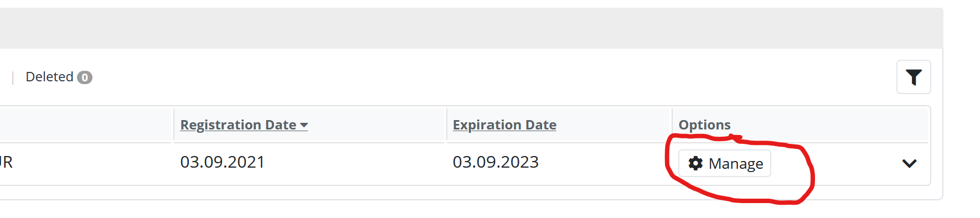Open the funnel filter options
Image resolution: width=980 pixels, height=218 pixels.
[x=914, y=77]
